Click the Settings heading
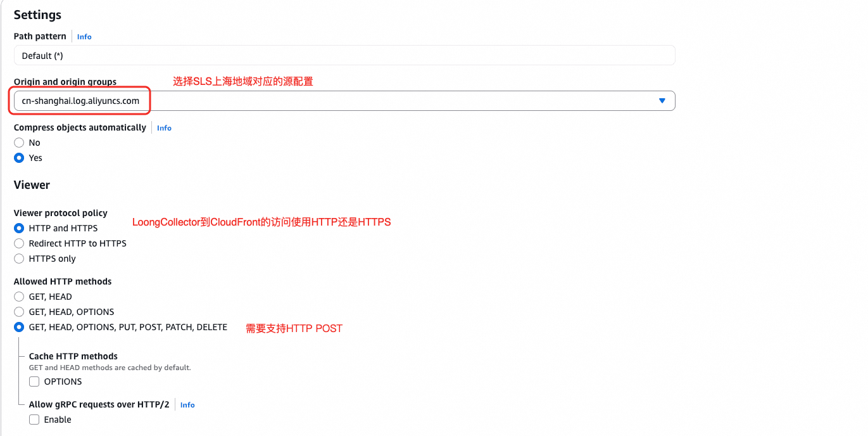The width and height of the screenshot is (868, 436). click(37, 15)
